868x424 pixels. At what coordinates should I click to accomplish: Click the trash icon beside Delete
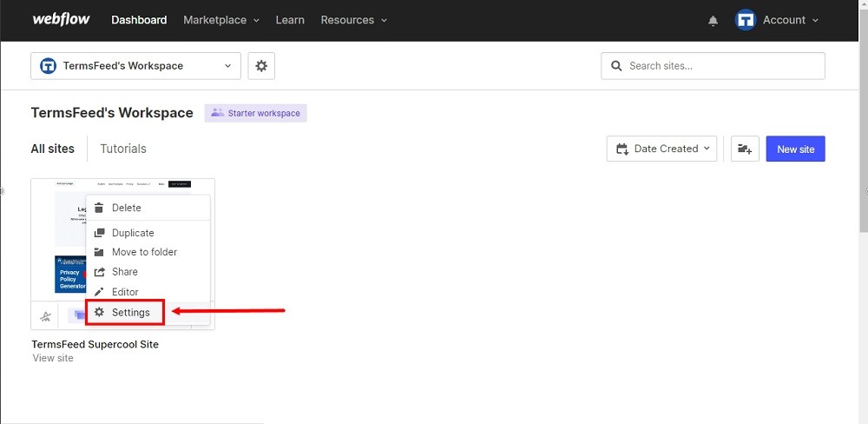(99, 208)
